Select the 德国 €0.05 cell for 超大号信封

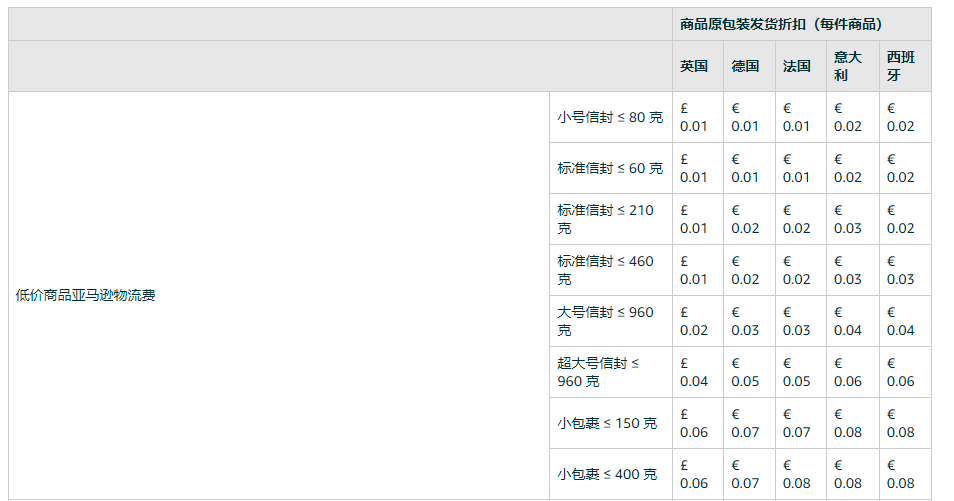click(x=745, y=372)
